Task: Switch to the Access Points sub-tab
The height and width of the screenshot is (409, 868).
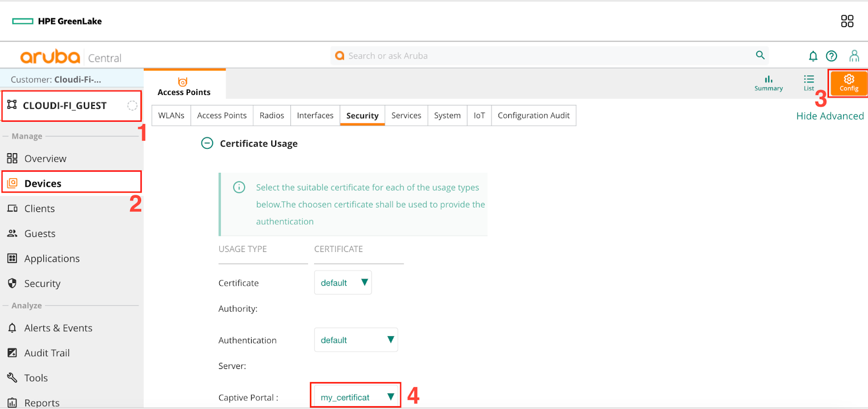Action: pyautogui.click(x=222, y=116)
